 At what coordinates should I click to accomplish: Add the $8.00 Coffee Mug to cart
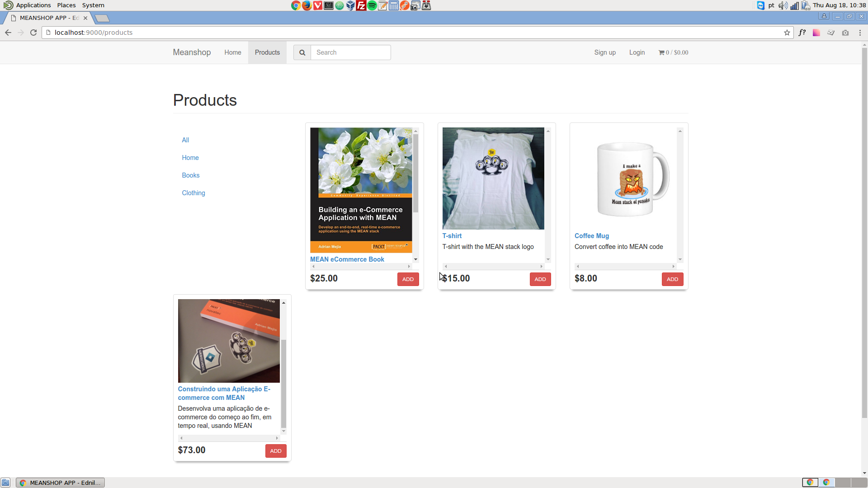click(672, 279)
